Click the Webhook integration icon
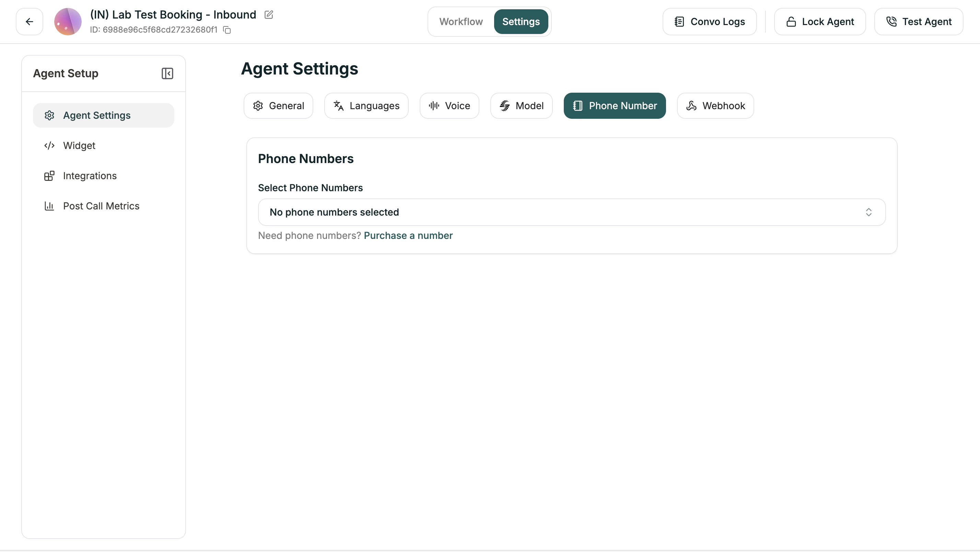 692,105
